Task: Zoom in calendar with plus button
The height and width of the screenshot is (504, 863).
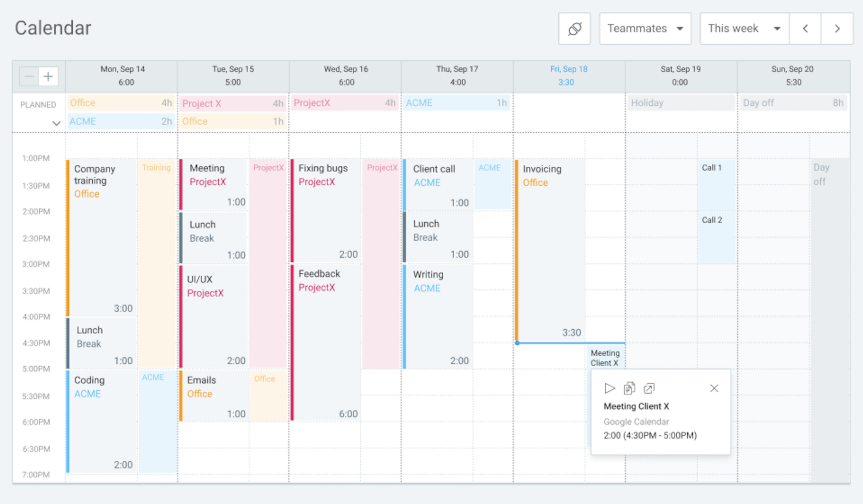Action: (x=48, y=77)
